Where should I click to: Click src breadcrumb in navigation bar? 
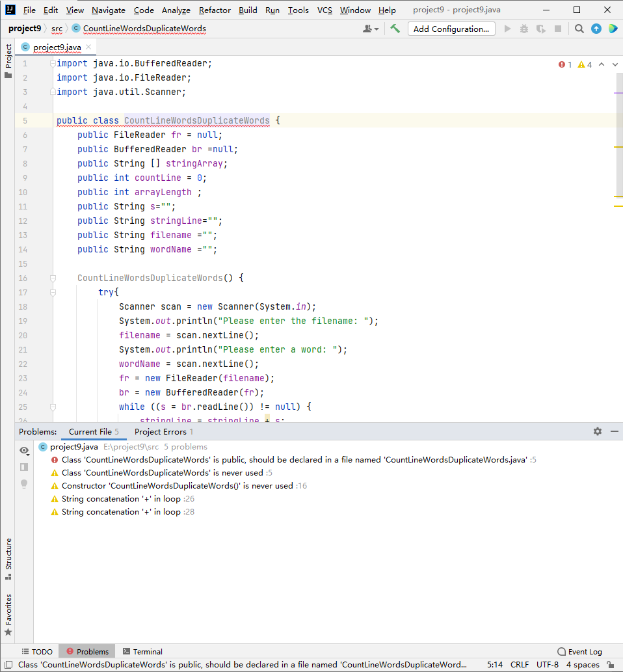coord(57,28)
